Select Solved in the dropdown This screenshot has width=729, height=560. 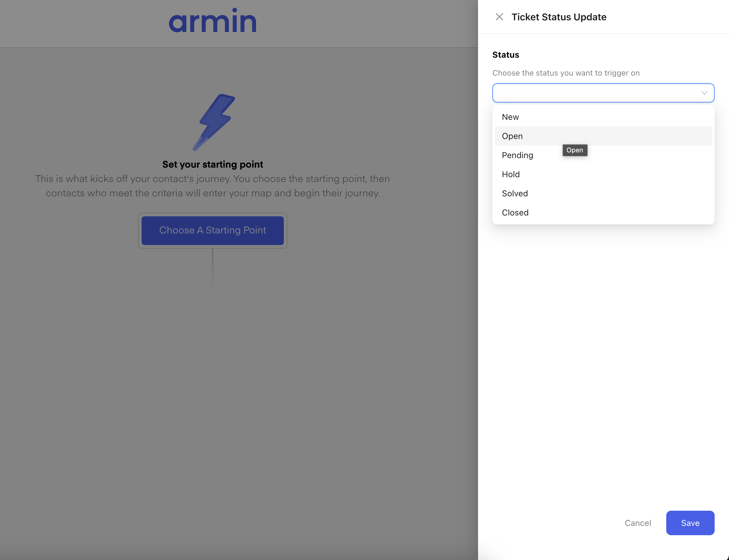click(x=514, y=193)
